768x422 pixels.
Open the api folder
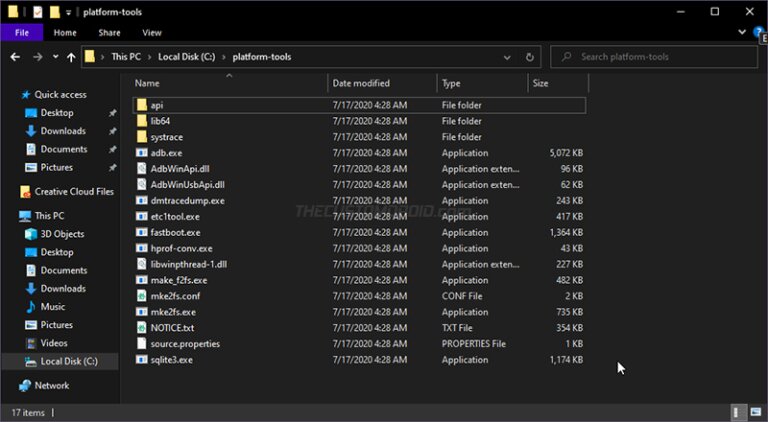pos(157,105)
